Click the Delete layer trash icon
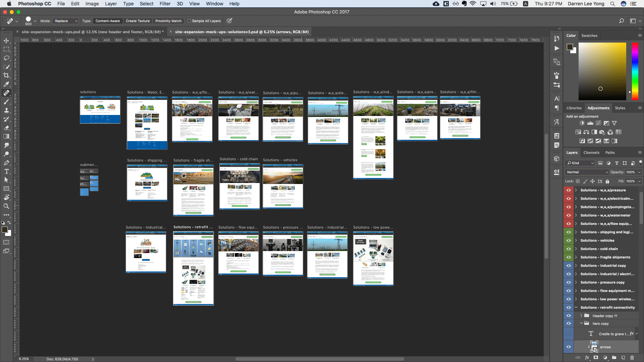The height and width of the screenshot is (362, 644). (x=632, y=358)
